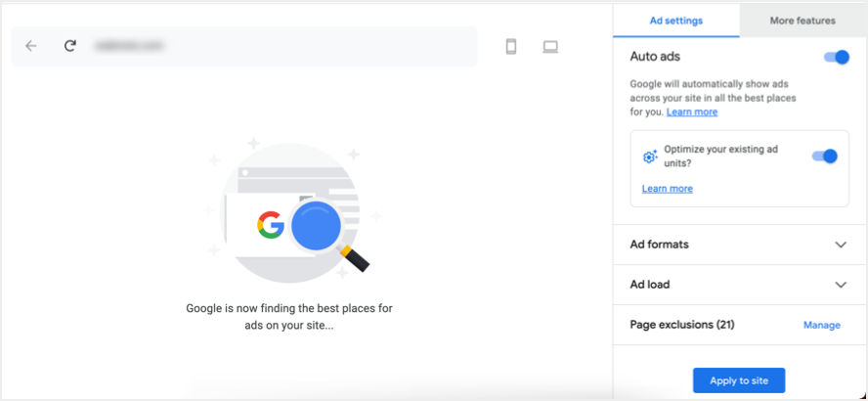Click the back arrow in preview bar
The height and width of the screenshot is (401, 868).
(31, 47)
